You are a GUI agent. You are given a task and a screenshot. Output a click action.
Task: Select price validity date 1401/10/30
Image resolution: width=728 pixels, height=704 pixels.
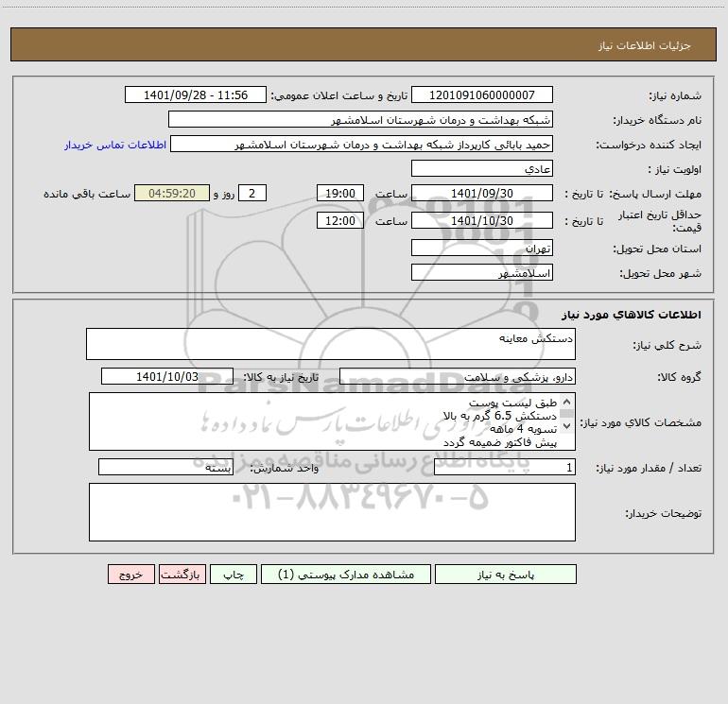482,220
